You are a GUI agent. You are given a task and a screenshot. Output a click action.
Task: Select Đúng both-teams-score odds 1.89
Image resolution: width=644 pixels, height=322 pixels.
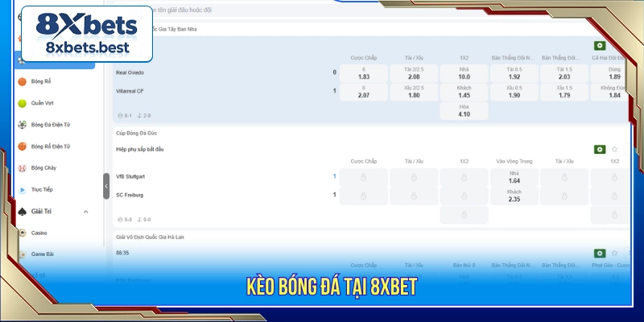[x=609, y=73]
